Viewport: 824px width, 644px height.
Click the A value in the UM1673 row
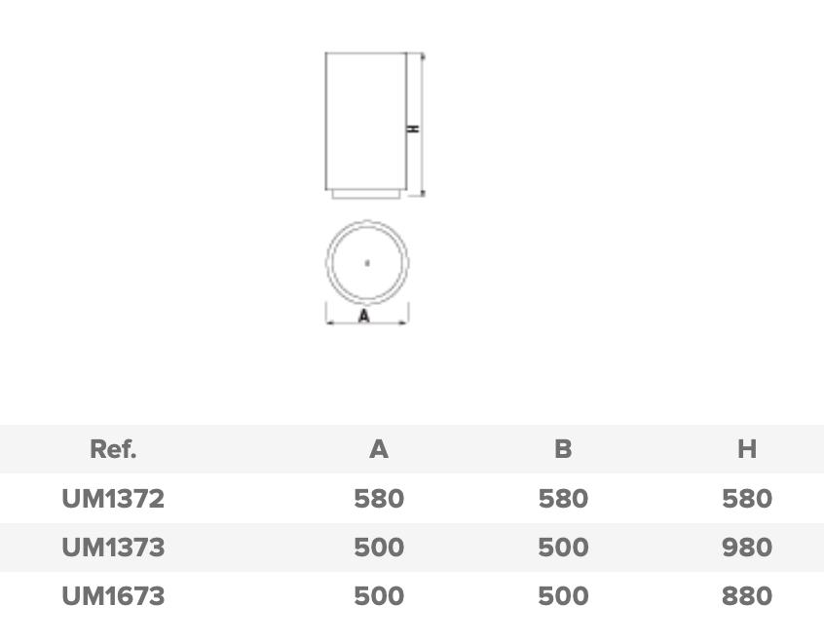(379, 596)
